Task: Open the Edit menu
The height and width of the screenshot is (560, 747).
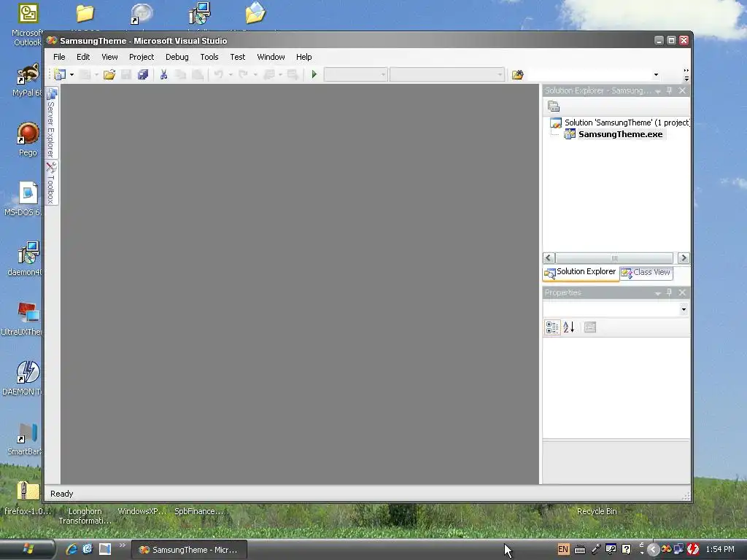Action: click(x=83, y=57)
